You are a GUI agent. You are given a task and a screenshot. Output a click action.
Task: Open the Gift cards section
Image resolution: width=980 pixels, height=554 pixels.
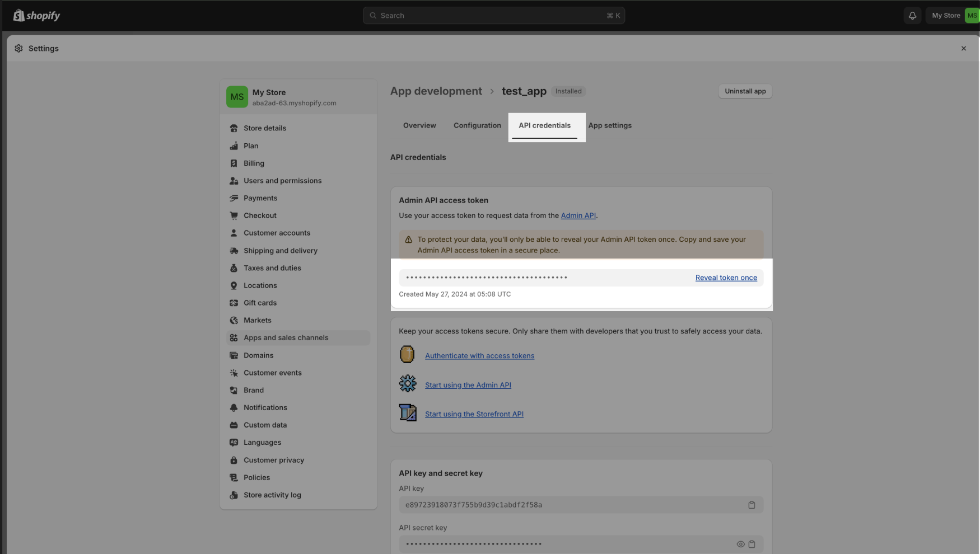pos(260,303)
